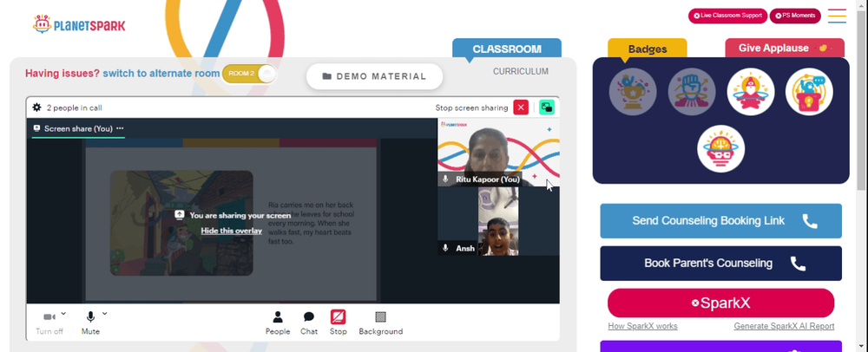Screen dimensions: 868x352
Task: Select the Screen share (You) tab
Action: [x=78, y=128]
